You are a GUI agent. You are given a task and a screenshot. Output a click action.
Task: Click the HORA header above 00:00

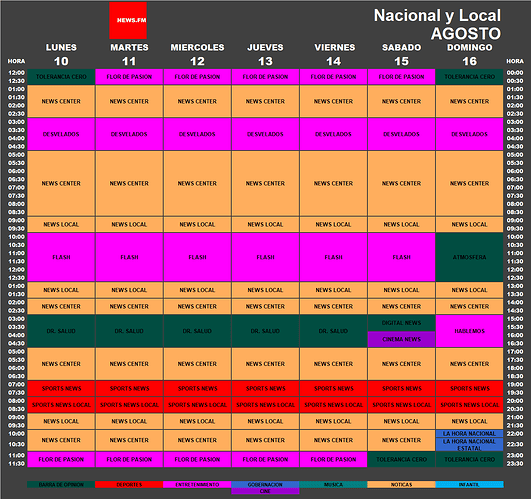(515, 61)
